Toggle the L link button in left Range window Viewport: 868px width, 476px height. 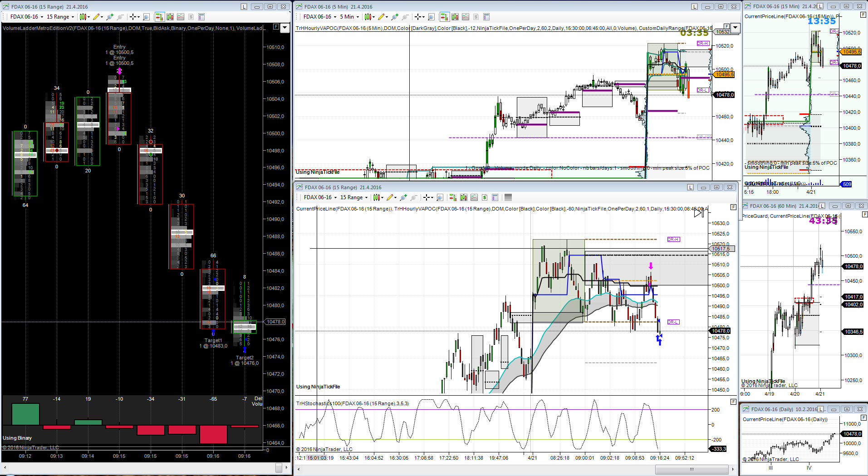(x=244, y=7)
